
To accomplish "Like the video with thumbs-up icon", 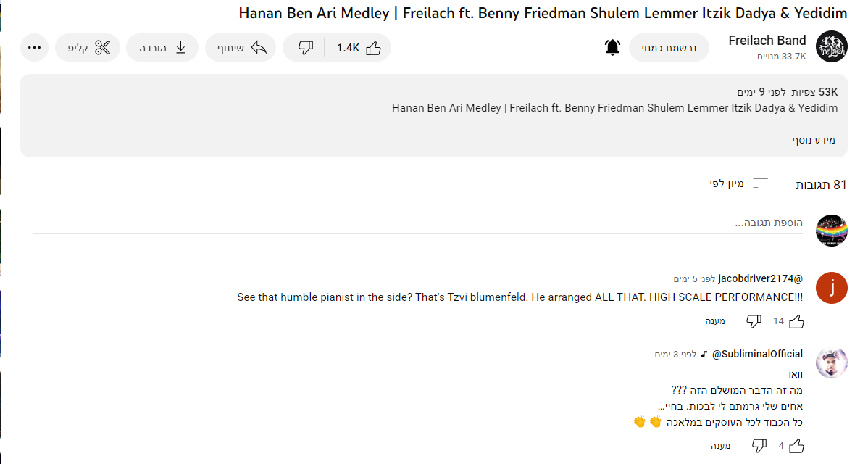I will 359,48.
